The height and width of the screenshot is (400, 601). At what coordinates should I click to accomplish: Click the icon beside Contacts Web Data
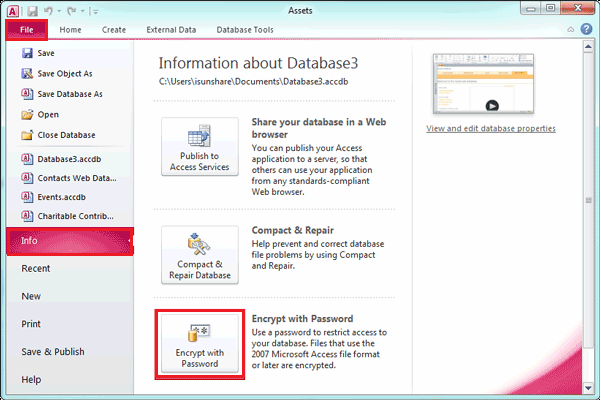point(27,178)
